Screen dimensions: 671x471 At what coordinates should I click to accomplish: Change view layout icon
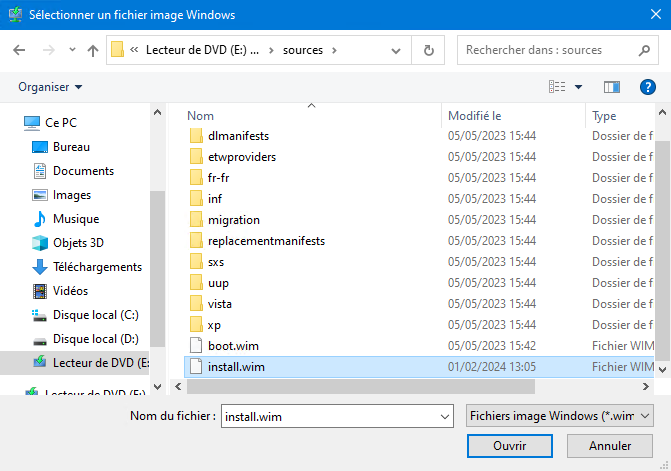pyautogui.click(x=557, y=87)
